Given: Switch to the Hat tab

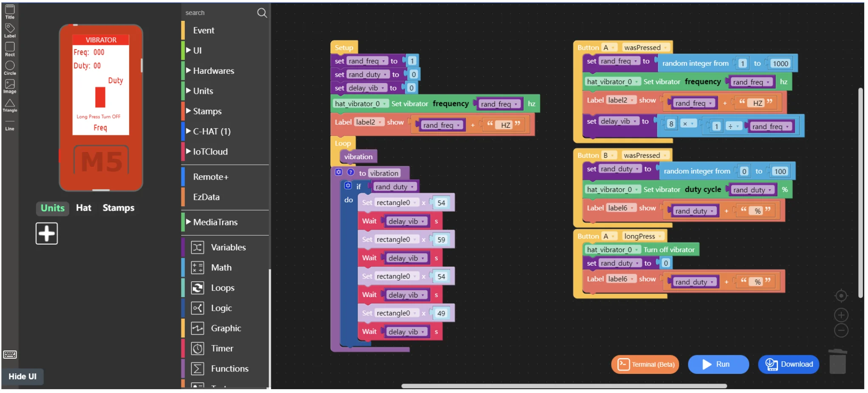Looking at the screenshot, I should 84,208.
